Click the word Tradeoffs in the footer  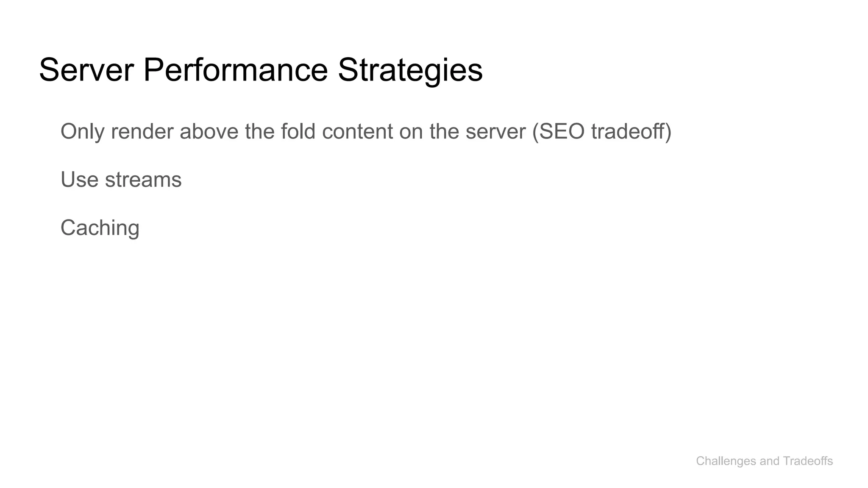(x=807, y=461)
